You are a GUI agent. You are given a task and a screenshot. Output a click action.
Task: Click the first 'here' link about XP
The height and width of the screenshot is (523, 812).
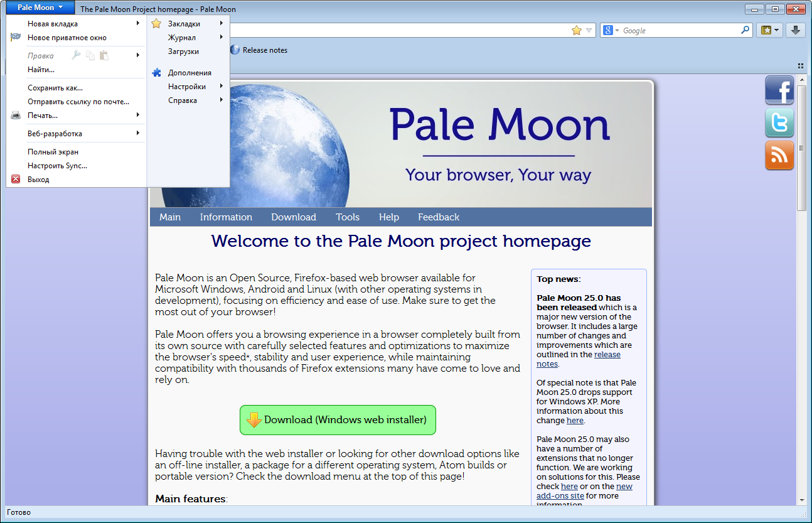[575, 421]
